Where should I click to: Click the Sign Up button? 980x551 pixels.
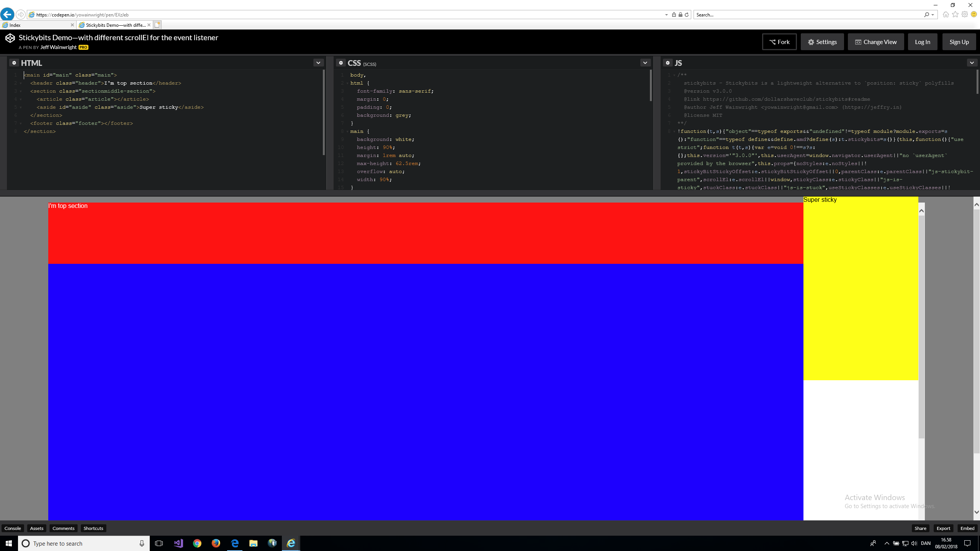[x=959, y=42]
